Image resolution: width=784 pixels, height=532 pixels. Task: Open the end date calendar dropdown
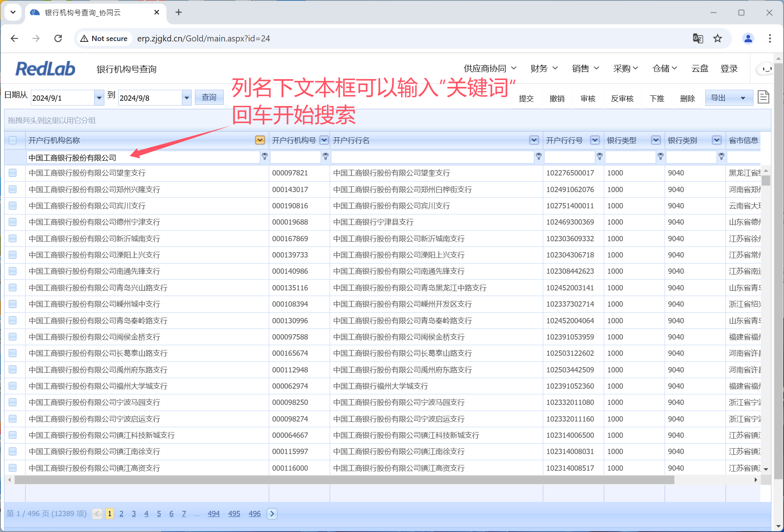click(x=187, y=98)
